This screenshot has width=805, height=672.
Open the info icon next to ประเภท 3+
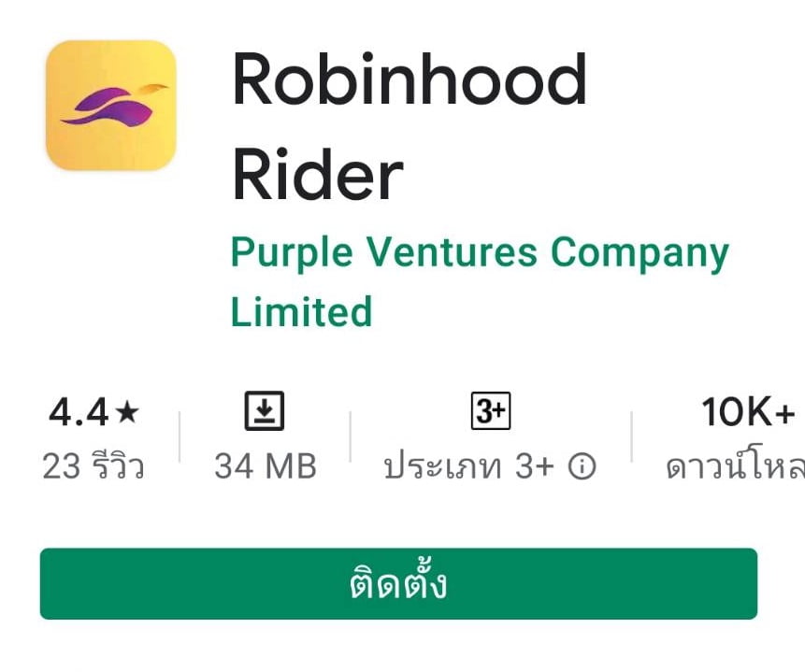582,466
